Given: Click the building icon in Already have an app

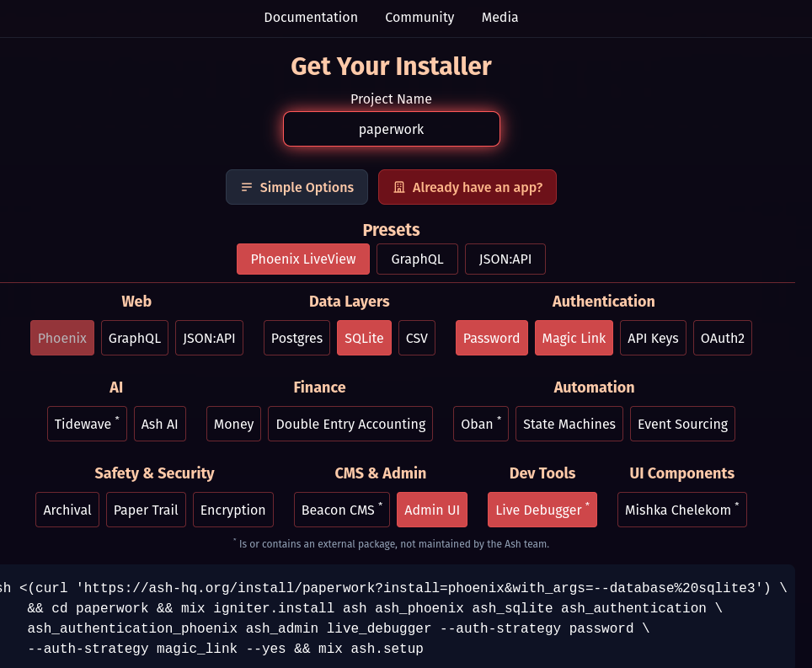Looking at the screenshot, I should click(x=398, y=187).
